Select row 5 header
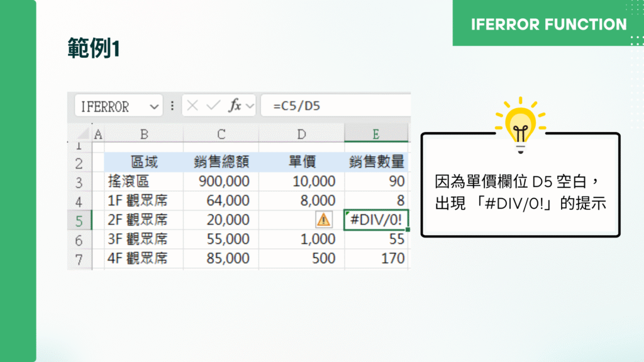Image resolution: width=644 pixels, height=362 pixels. point(80,221)
